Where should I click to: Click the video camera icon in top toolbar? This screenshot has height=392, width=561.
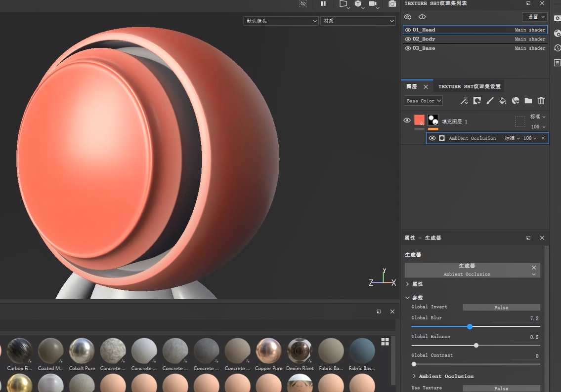click(373, 3)
